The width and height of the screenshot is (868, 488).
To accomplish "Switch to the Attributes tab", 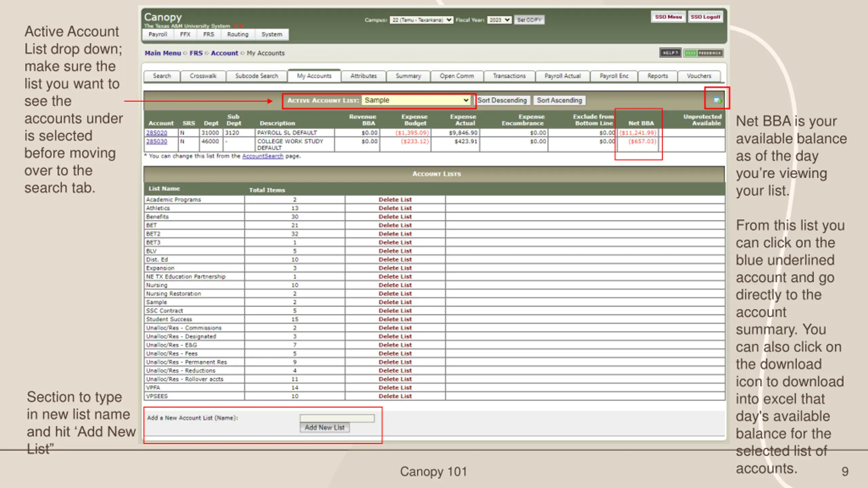I will coord(363,76).
